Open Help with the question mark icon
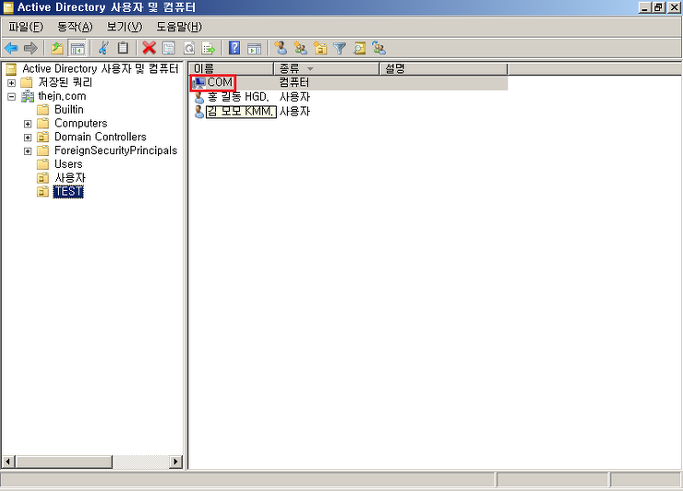Image resolution: width=683 pixels, height=491 pixels. point(234,47)
